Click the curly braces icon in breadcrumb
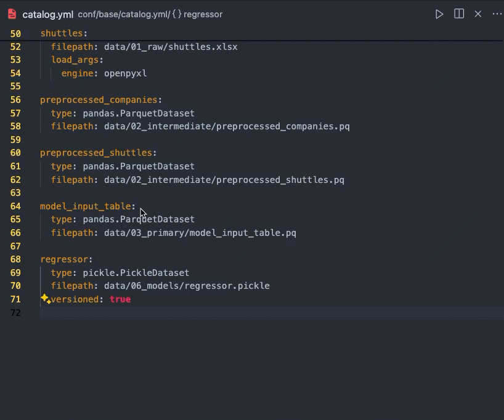The height and width of the screenshot is (420, 504). pyautogui.click(x=177, y=14)
